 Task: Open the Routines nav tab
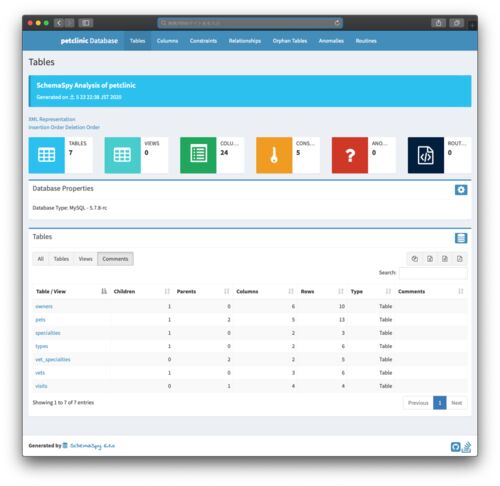(x=366, y=41)
